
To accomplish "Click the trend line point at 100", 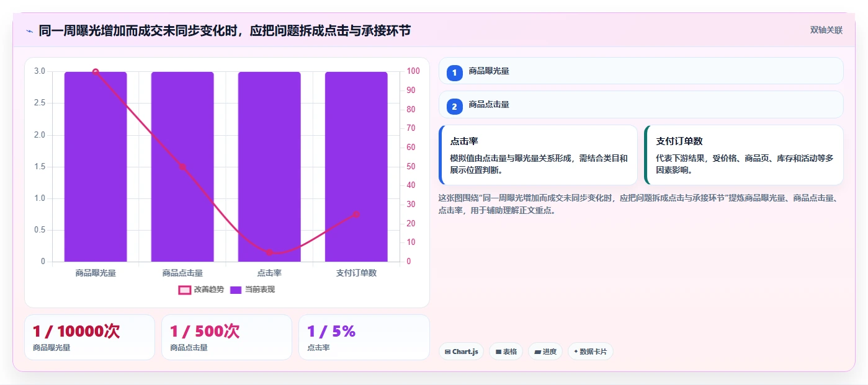I will 96,72.
